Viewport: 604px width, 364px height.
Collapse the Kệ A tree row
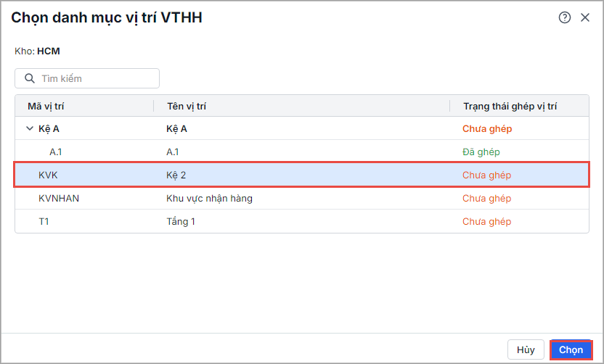(30, 129)
